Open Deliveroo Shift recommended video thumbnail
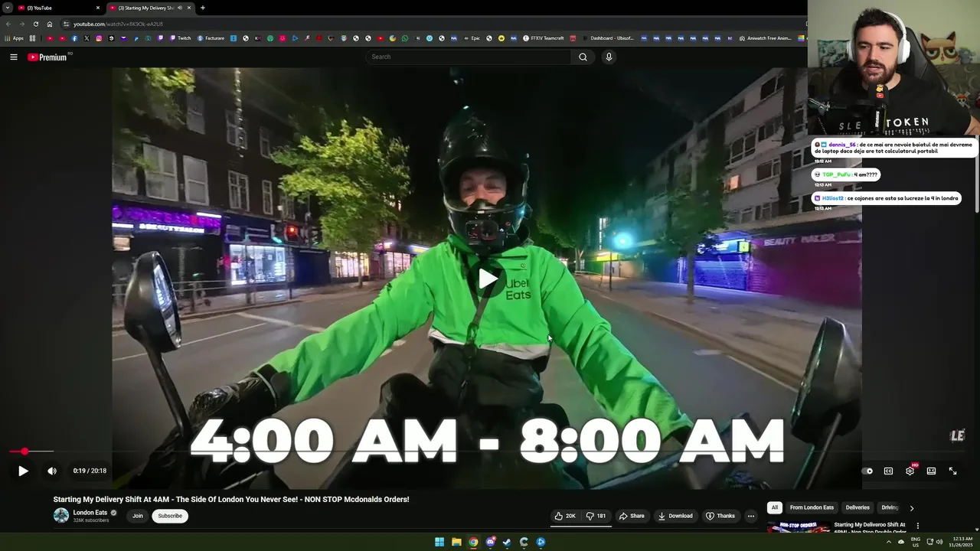Viewport: 980px width, 551px height. [x=798, y=527]
